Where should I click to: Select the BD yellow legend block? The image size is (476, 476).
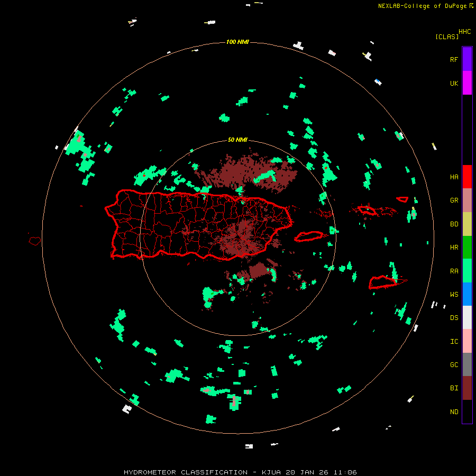pos(467,224)
